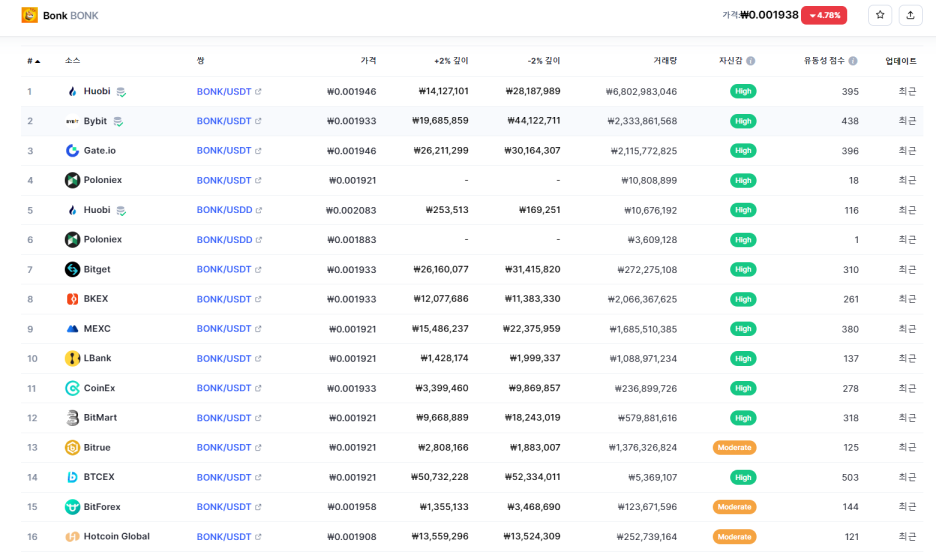Sort by 거래량 column header
This screenshot has width=936, height=552.
click(x=665, y=61)
